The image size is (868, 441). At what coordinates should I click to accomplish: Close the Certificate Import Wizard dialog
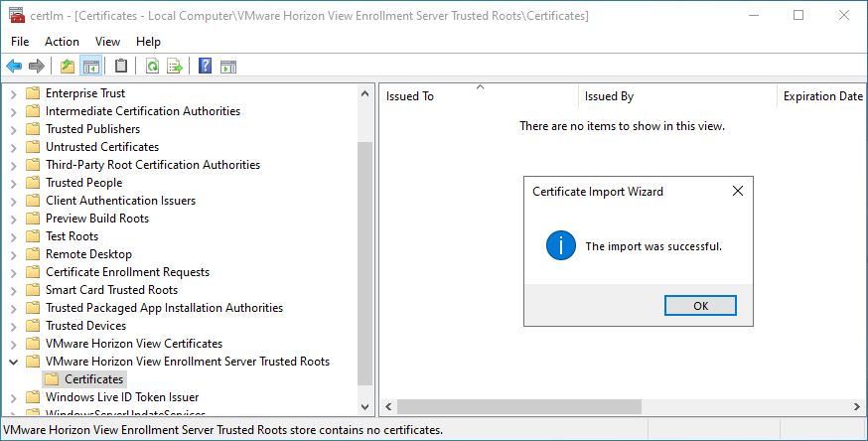click(737, 191)
